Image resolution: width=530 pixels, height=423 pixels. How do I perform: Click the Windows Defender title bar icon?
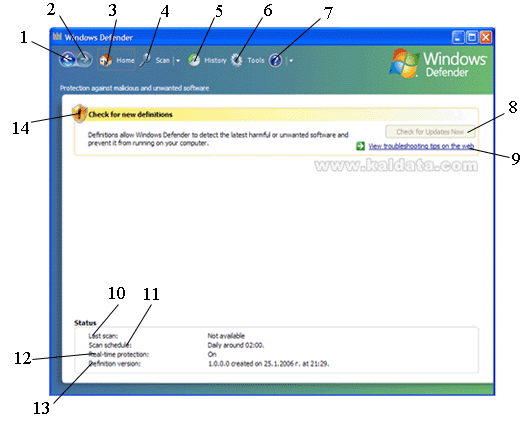click(57, 37)
